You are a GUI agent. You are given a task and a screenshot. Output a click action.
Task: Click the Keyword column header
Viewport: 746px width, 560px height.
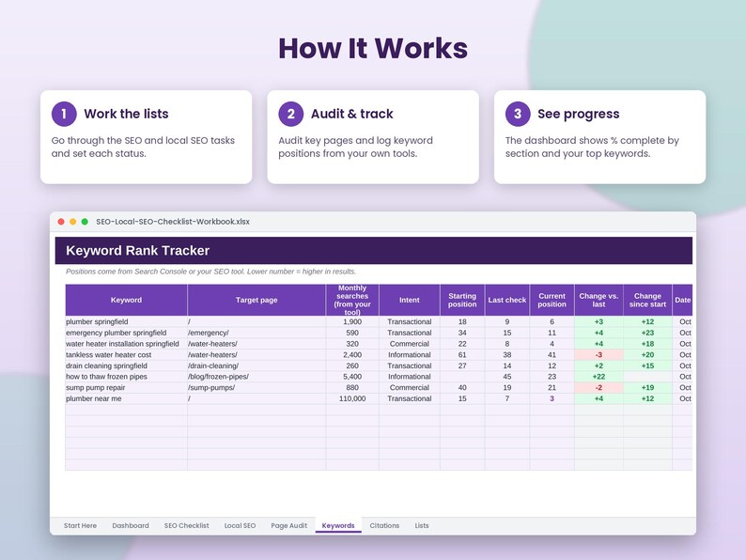click(x=126, y=300)
